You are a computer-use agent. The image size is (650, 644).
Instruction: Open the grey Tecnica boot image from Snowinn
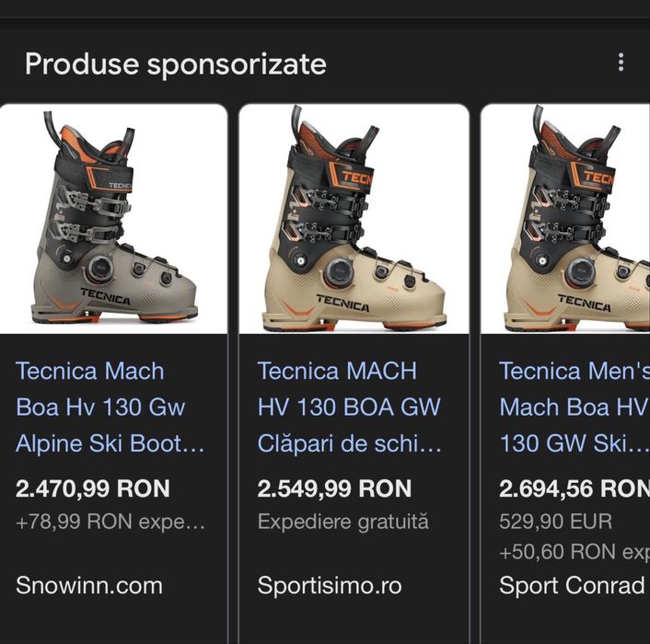click(x=114, y=219)
